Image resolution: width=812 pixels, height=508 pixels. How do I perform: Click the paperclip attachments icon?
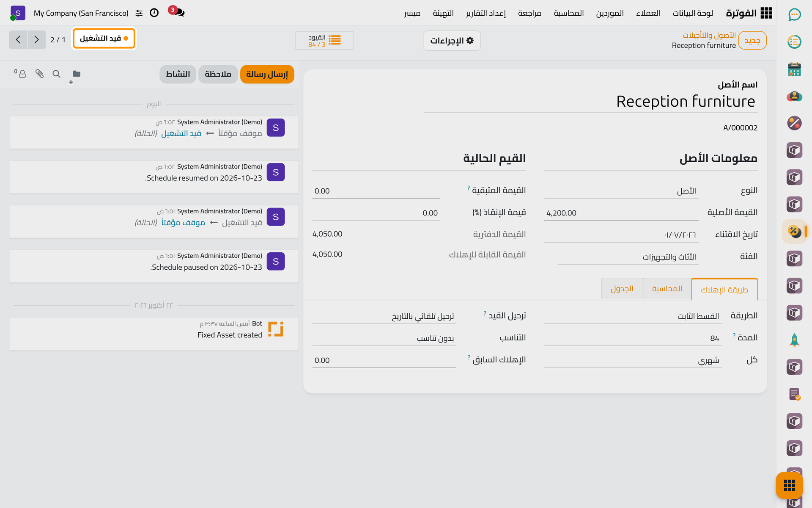pos(39,74)
